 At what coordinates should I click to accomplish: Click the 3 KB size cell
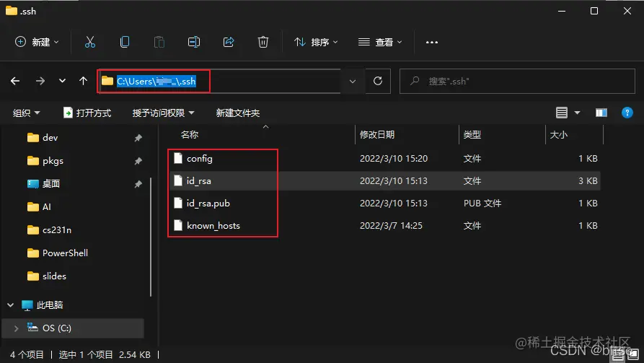588,181
